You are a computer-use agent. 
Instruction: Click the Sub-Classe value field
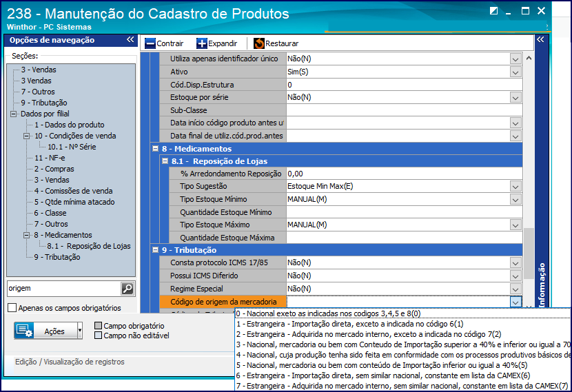[405, 110]
